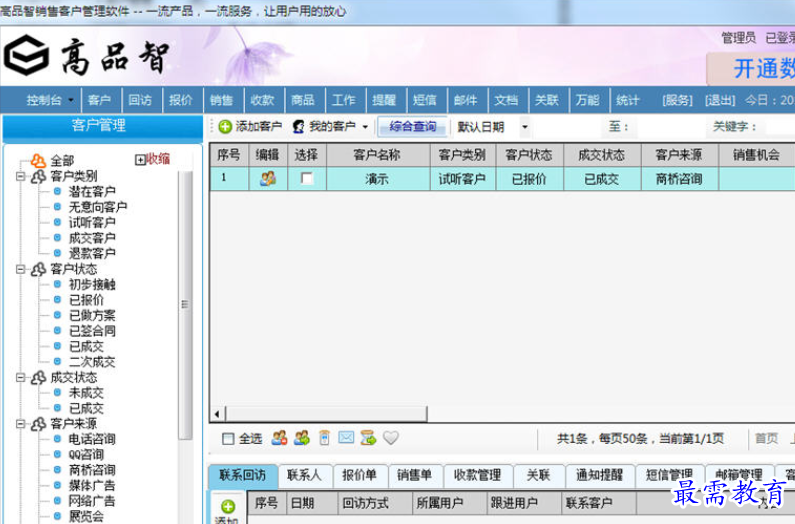The image size is (795, 524).
Task: Click the orange All customers icon
Action: [x=38, y=161]
